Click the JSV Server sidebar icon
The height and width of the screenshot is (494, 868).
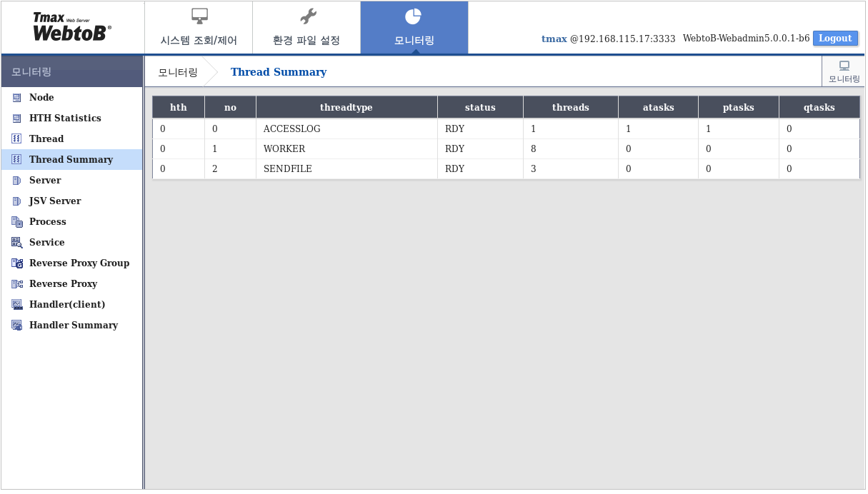click(x=17, y=201)
